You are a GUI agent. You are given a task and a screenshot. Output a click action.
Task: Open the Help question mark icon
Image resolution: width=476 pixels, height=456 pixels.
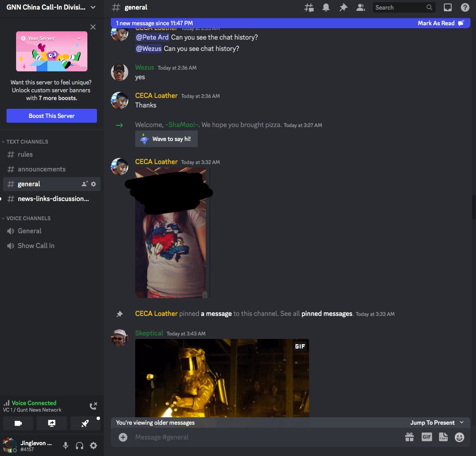coord(465,7)
